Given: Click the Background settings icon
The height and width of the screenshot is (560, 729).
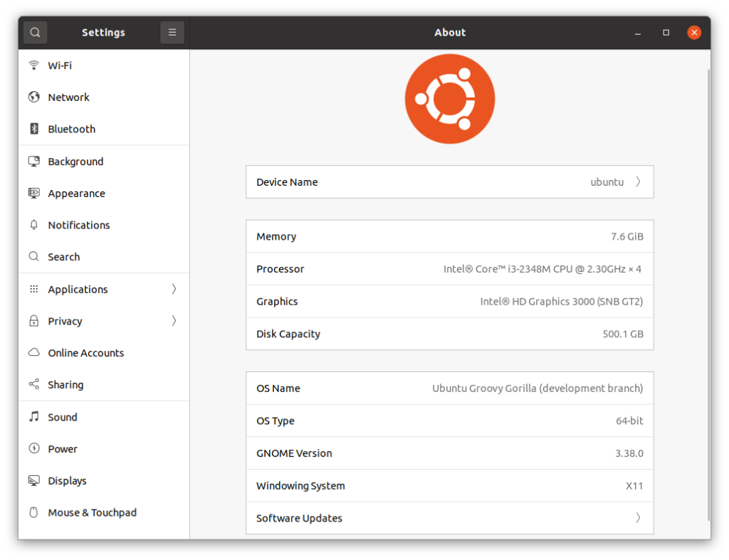Looking at the screenshot, I should pos(34,162).
